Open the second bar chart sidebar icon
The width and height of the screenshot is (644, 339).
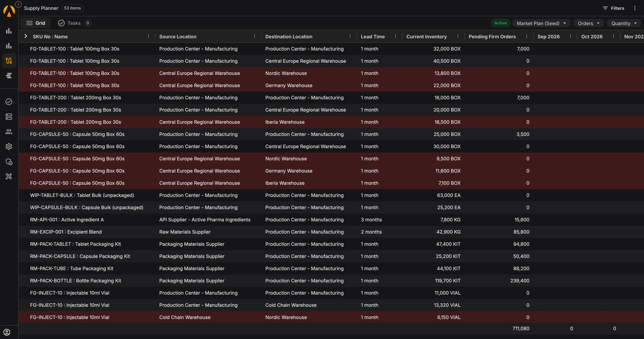coord(9,46)
